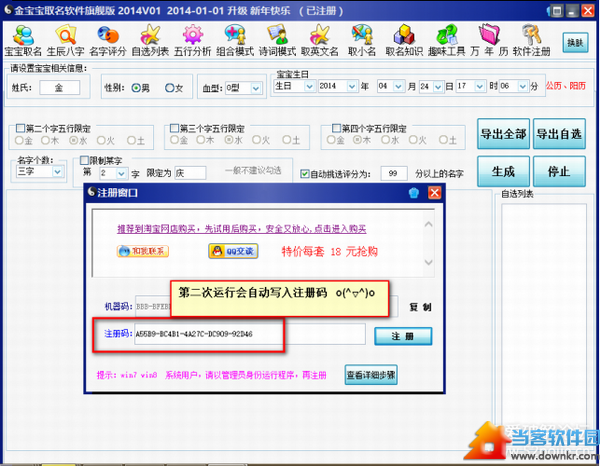Select 女 gender radio button

[170, 88]
